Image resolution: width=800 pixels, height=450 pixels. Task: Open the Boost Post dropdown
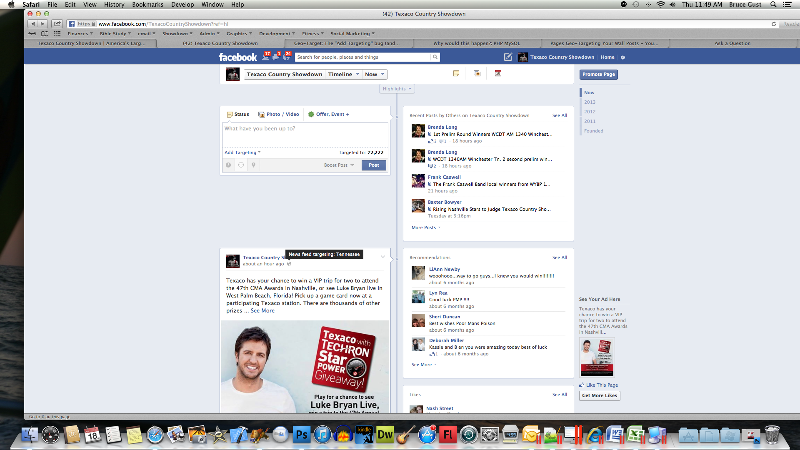tap(338, 165)
